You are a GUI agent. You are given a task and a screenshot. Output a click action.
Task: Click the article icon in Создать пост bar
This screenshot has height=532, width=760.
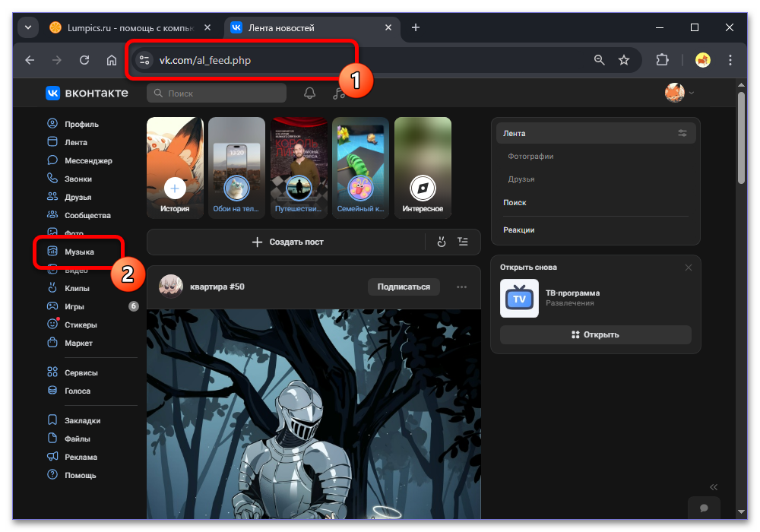click(463, 242)
